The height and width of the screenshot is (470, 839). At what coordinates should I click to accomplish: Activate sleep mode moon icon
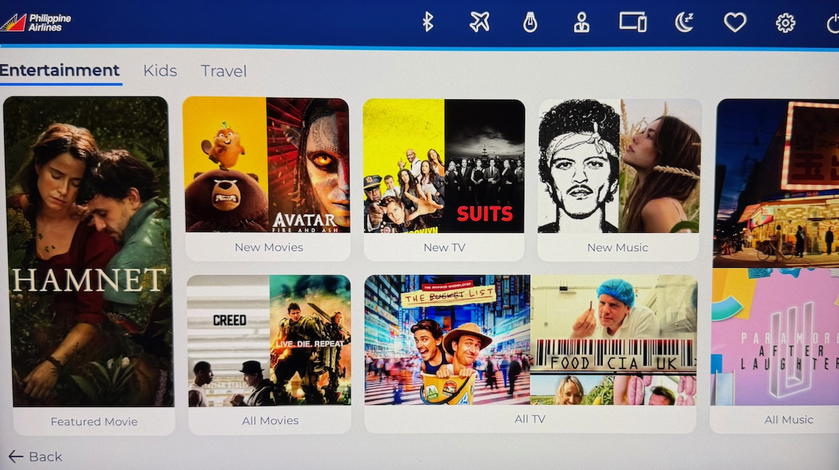tap(684, 22)
